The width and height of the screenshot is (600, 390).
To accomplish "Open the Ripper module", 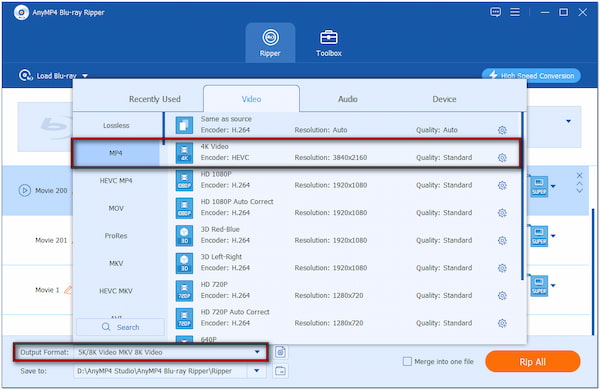I will [270, 43].
